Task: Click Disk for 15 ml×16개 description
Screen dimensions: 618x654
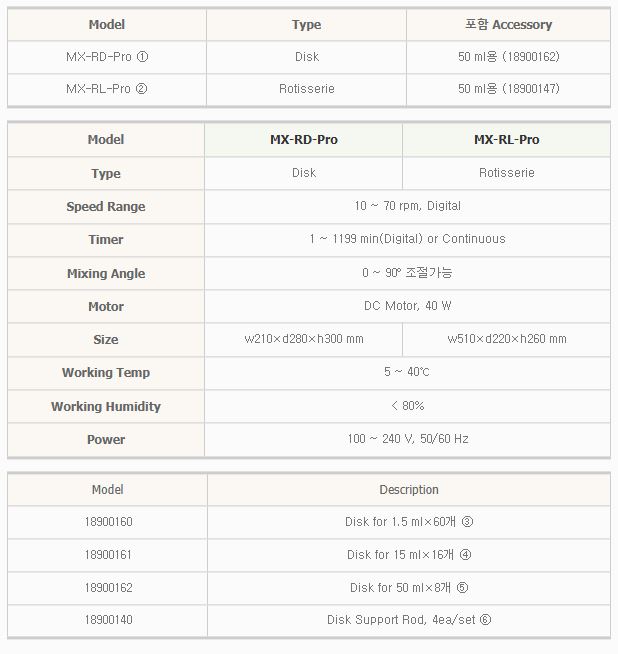Action: 408,555
